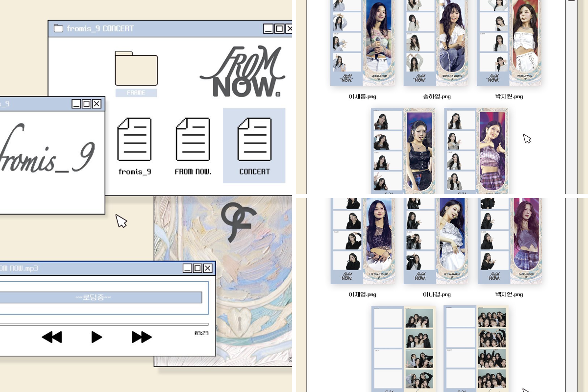This screenshot has width=588, height=392.
Task: Click the 이채영.png file name
Action: pyautogui.click(x=362, y=294)
